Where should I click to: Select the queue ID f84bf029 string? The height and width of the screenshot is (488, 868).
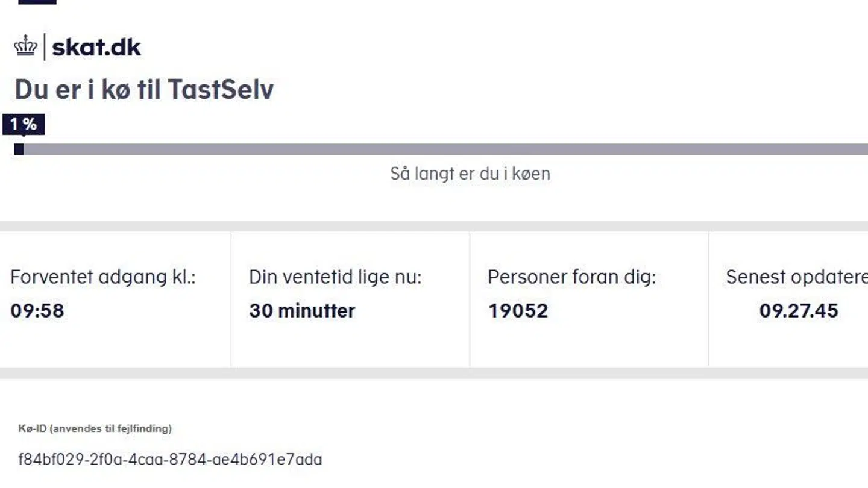[169, 459]
